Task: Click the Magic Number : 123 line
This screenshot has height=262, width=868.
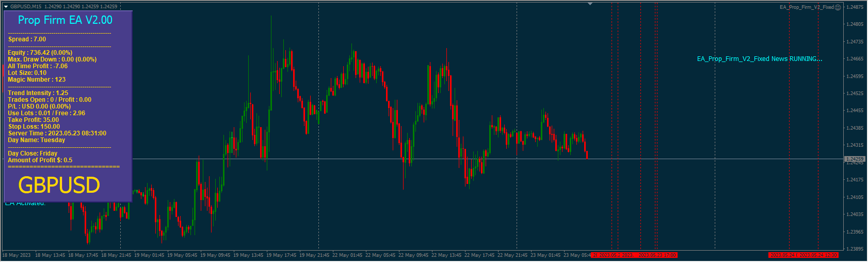Action: coord(37,80)
